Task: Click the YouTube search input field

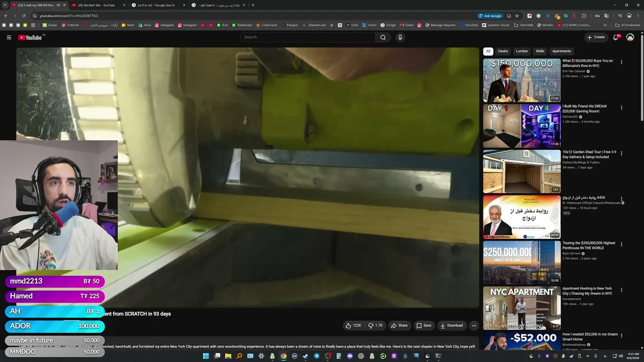Action: coord(308,37)
